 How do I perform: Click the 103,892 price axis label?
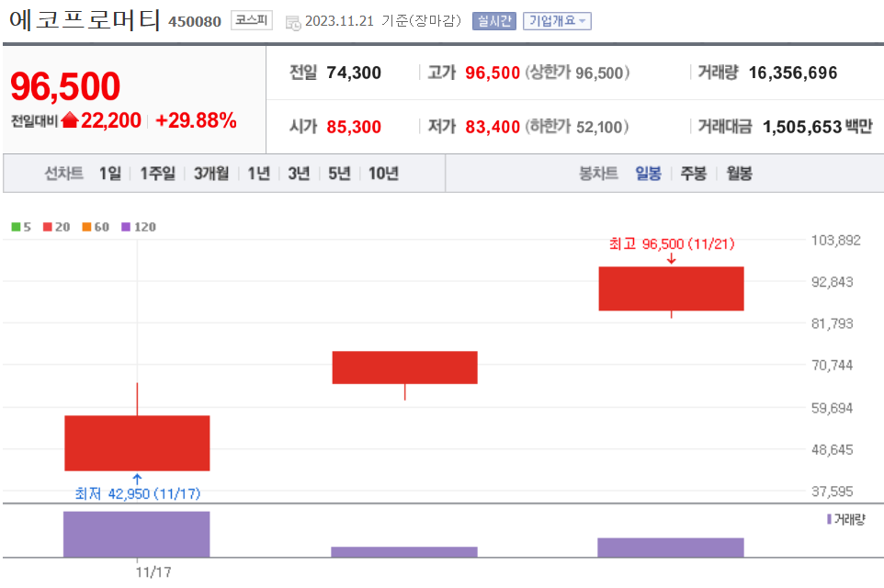coord(836,240)
